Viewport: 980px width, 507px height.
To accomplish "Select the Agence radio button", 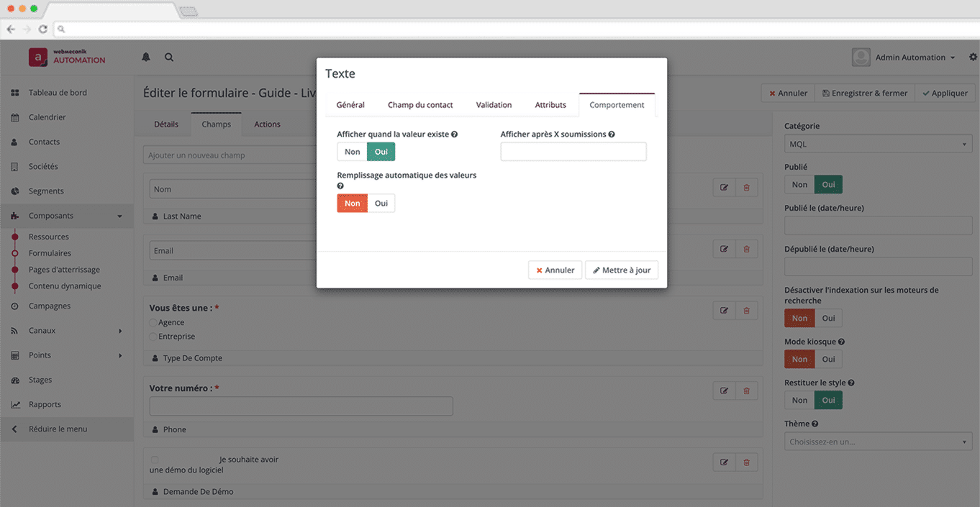I will coord(153,323).
